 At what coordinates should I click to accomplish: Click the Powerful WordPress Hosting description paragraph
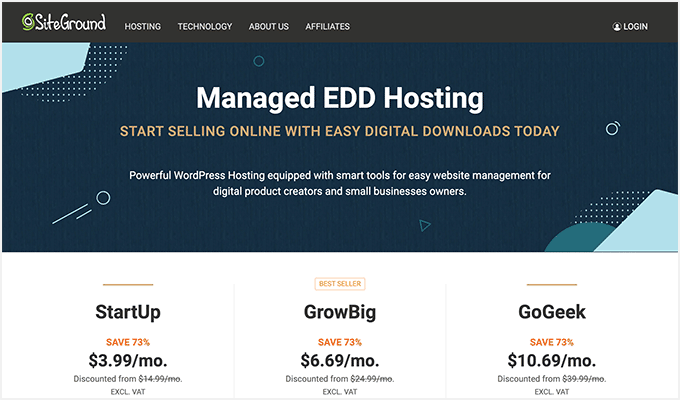[340, 183]
